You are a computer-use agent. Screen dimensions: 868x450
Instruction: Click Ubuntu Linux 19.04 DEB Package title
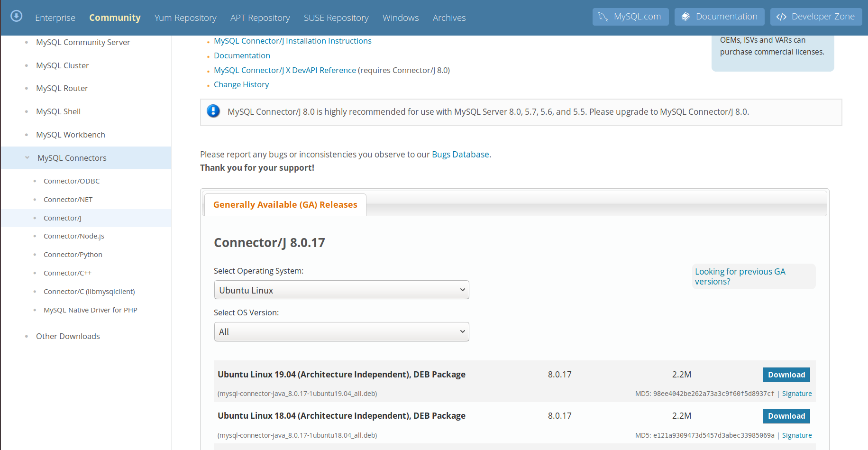(x=341, y=375)
